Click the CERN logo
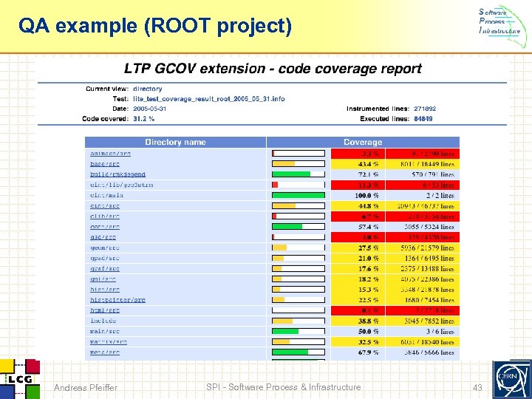The width and height of the screenshot is (532, 399). tap(511, 379)
